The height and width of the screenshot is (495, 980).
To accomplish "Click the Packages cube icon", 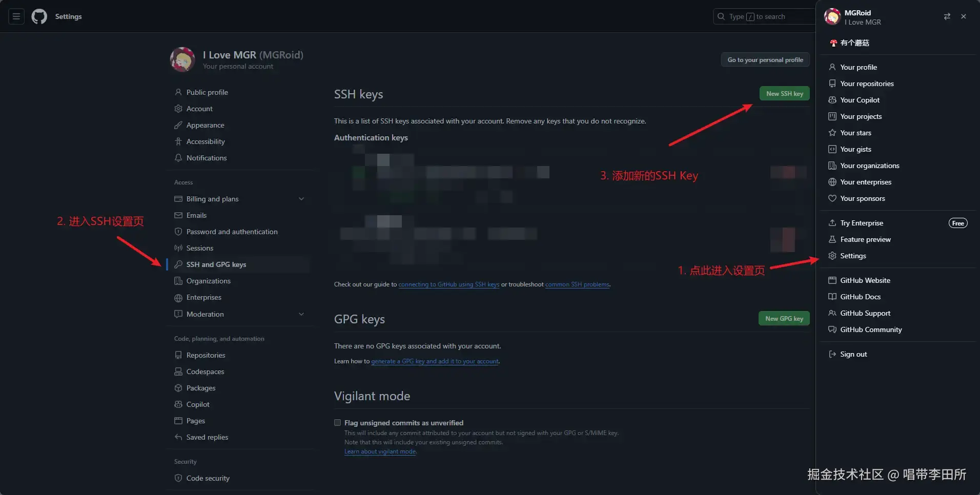I will (x=178, y=388).
